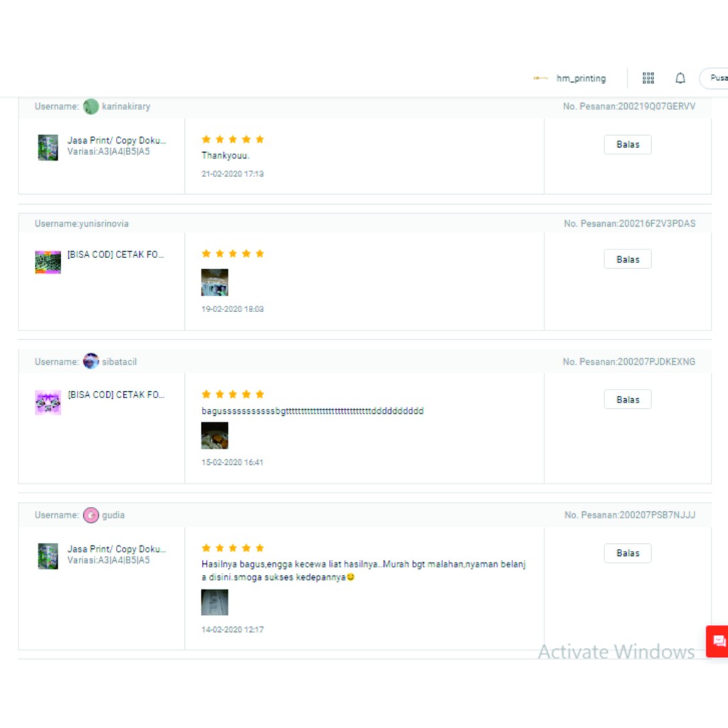Click karinakirary's profile avatar
Screen dimensions: 728x728
[x=91, y=107]
